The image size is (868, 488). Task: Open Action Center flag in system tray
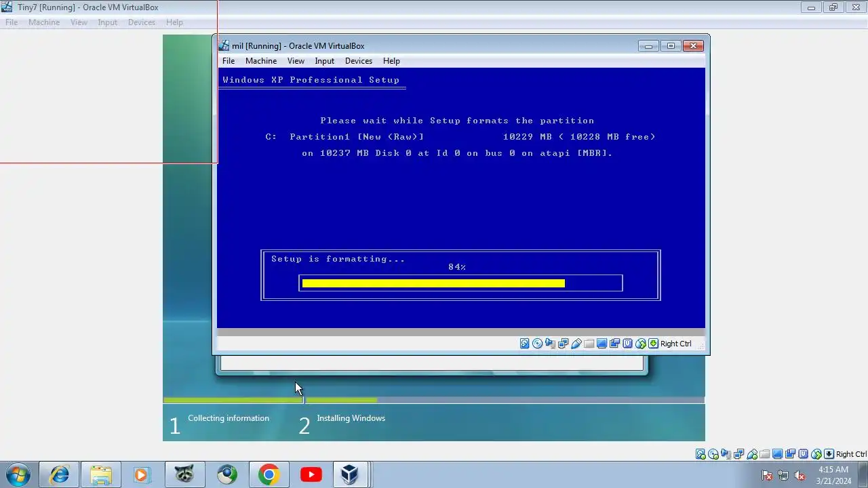coord(767,475)
